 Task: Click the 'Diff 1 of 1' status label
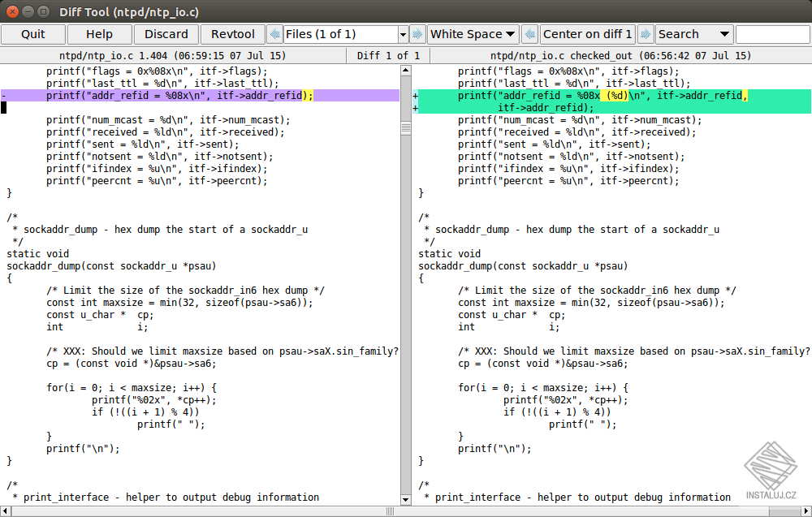pyautogui.click(x=388, y=55)
